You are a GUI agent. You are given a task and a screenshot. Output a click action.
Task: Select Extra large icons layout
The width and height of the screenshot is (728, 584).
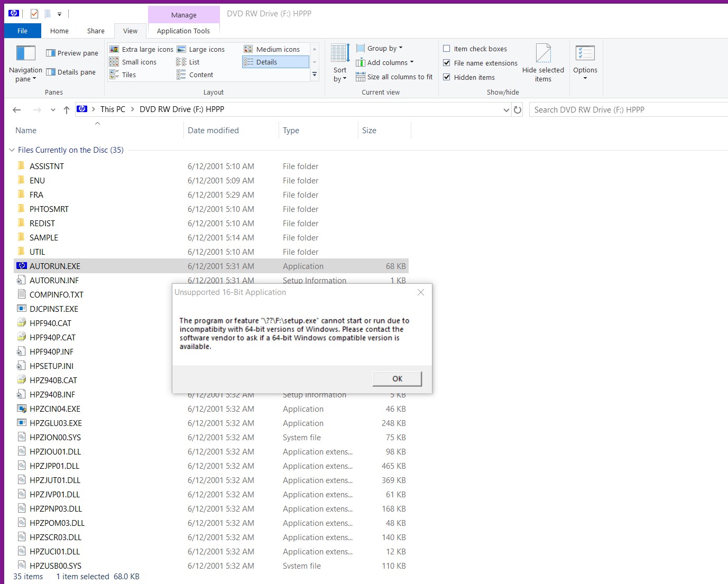(x=142, y=49)
